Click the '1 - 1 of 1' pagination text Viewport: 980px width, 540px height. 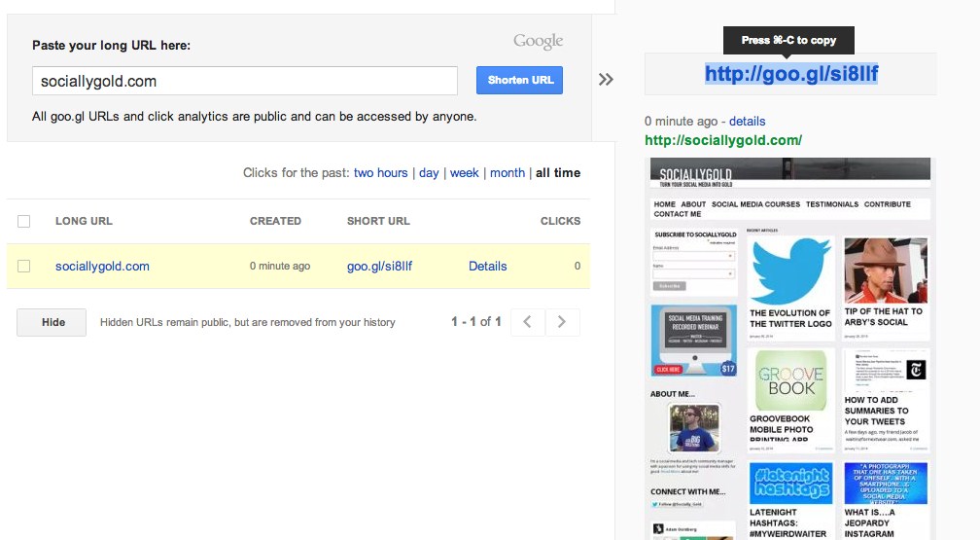[x=476, y=322]
